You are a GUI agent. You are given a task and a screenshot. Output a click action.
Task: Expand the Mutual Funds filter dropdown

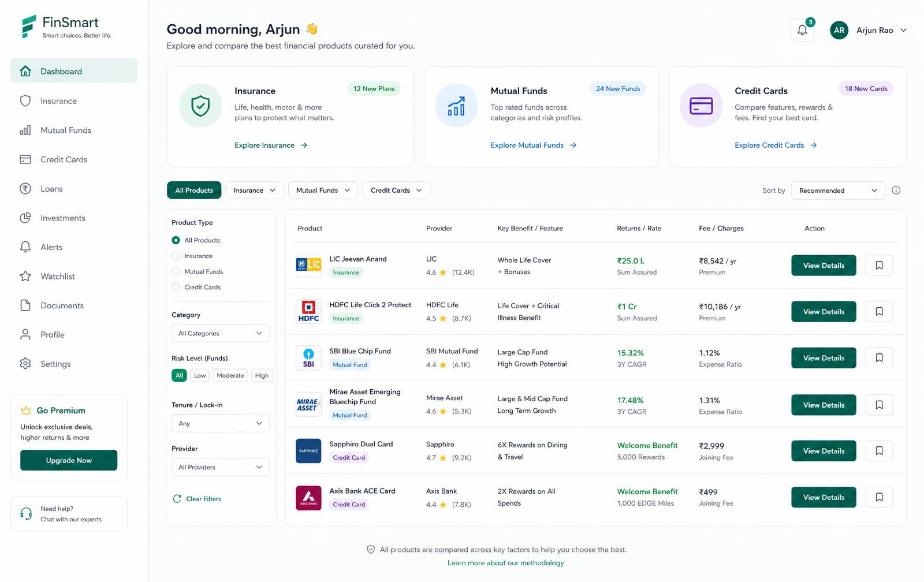323,191
